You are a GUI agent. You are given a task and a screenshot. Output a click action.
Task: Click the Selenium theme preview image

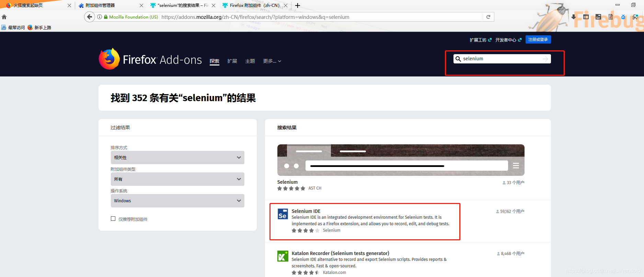click(401, 160)
